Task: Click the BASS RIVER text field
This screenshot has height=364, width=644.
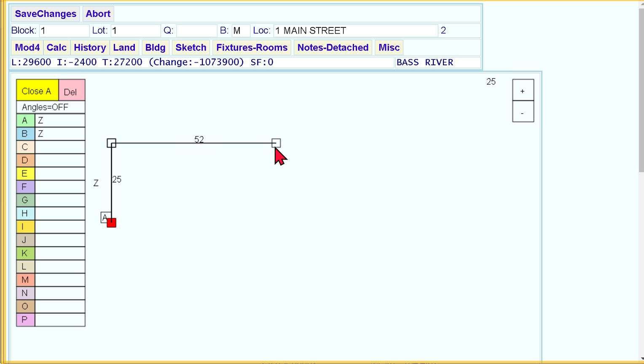Action: pyautogui.click(x=437, y=62)
